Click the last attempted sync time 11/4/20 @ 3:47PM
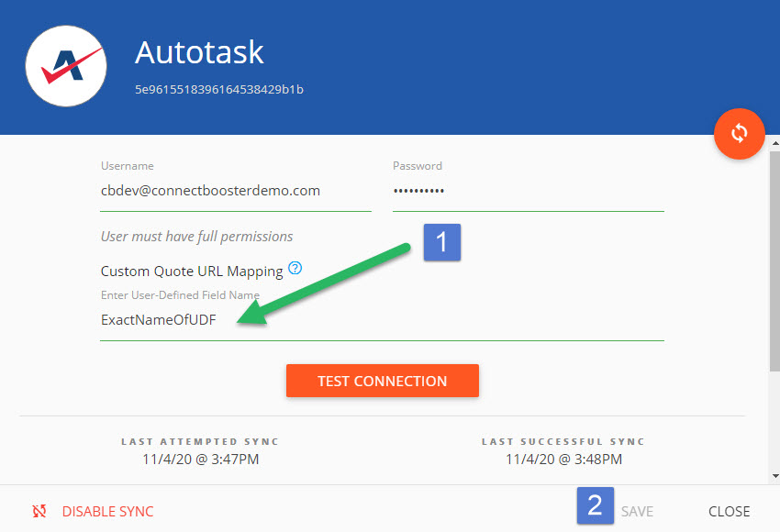The width and height of the screenshot is (780, 532). [200, 459]
